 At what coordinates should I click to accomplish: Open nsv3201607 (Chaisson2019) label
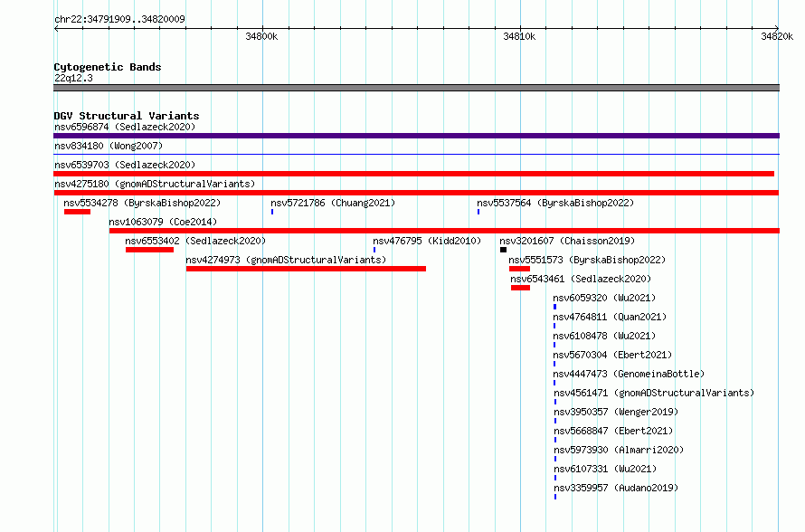point(567,241)
